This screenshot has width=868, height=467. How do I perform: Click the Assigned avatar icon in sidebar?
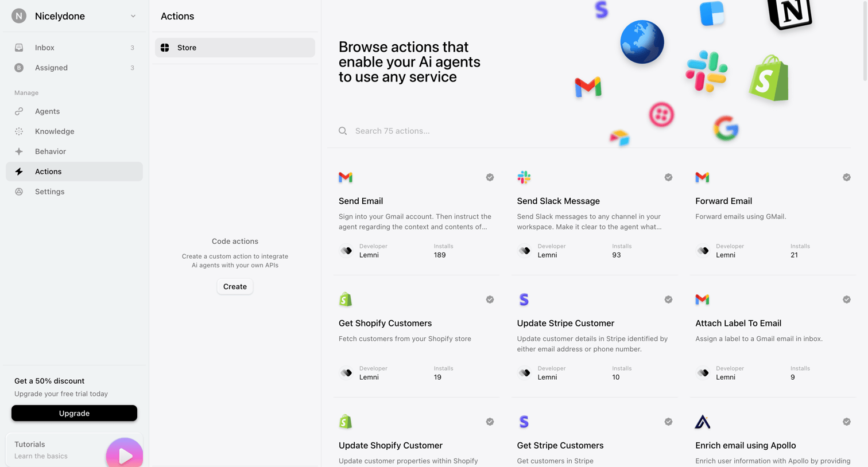(x=19, y=68)
